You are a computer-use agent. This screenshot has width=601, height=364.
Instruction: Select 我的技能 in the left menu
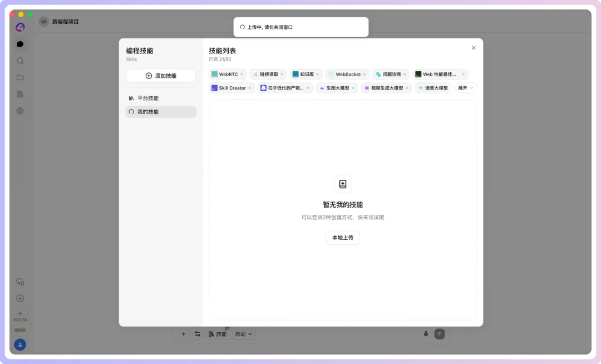161,112
